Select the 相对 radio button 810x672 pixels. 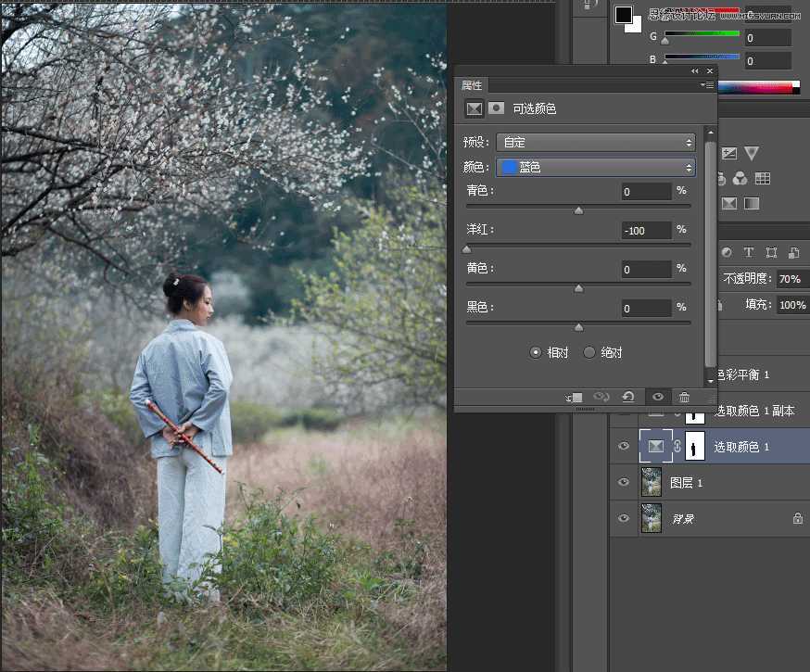[536, 351]
